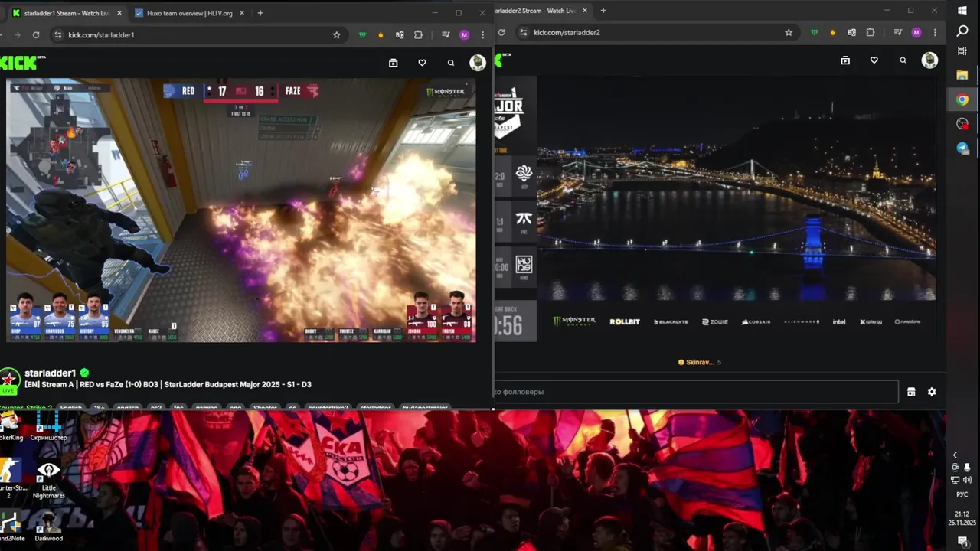
Task: Click the Kick logo in the starladder1 window
Action: coord(19,63)
